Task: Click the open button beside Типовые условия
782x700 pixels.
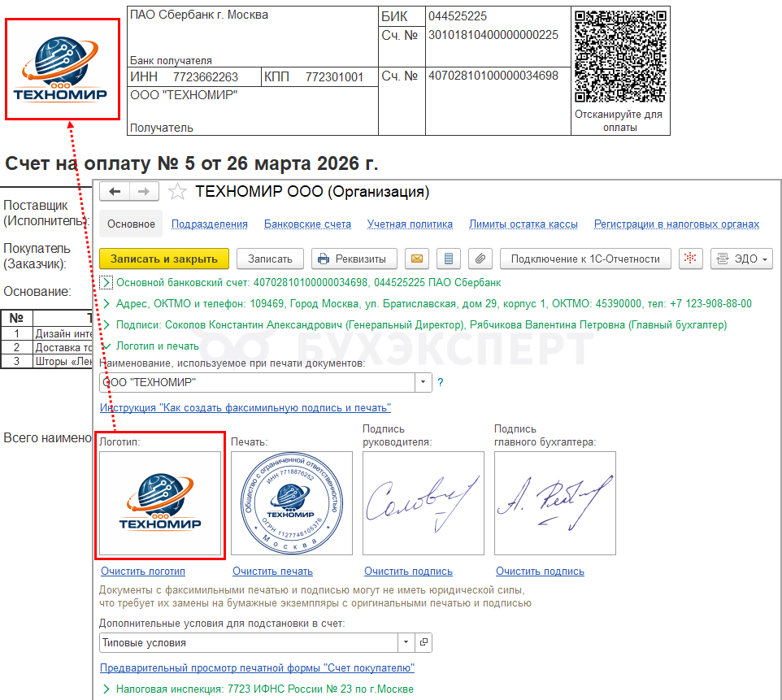Action: tap(424, 642)
